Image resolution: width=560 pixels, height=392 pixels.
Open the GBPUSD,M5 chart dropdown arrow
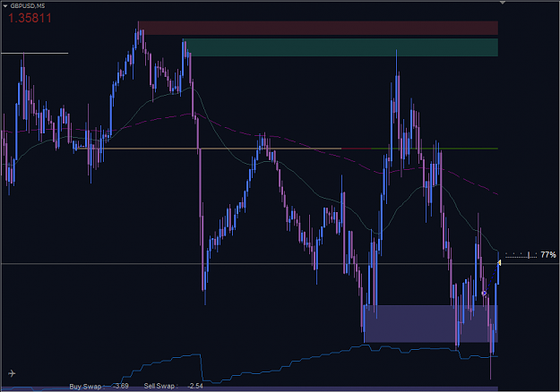click(x=5, y=6)
